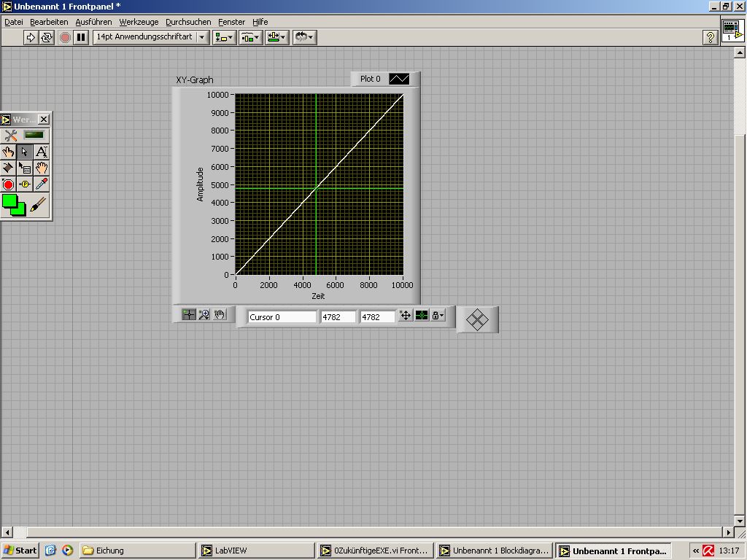
Task: Select the graph zoom tool
Action: pyautogui.click(x=204, y=314)
